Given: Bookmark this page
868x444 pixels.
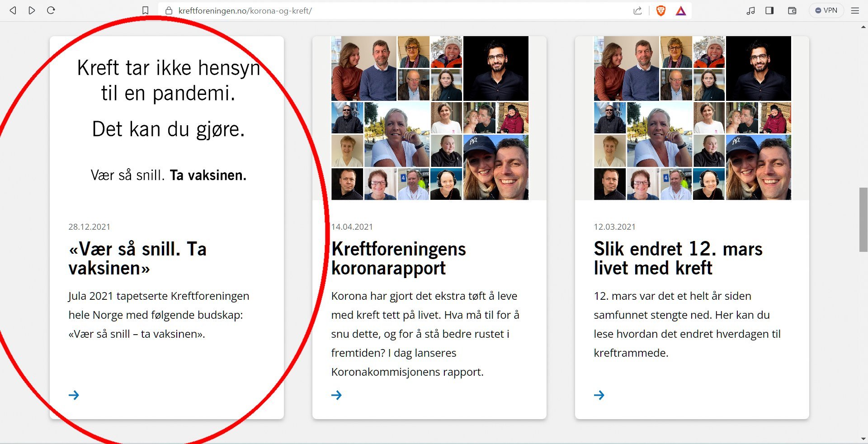Looking at the screenshot, I should (145, 10).
